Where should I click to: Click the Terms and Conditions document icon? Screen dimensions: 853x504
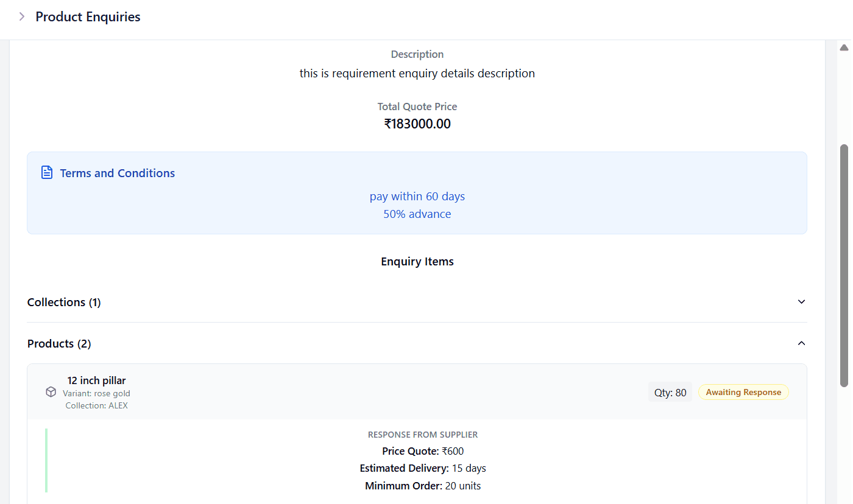(47, 172)
